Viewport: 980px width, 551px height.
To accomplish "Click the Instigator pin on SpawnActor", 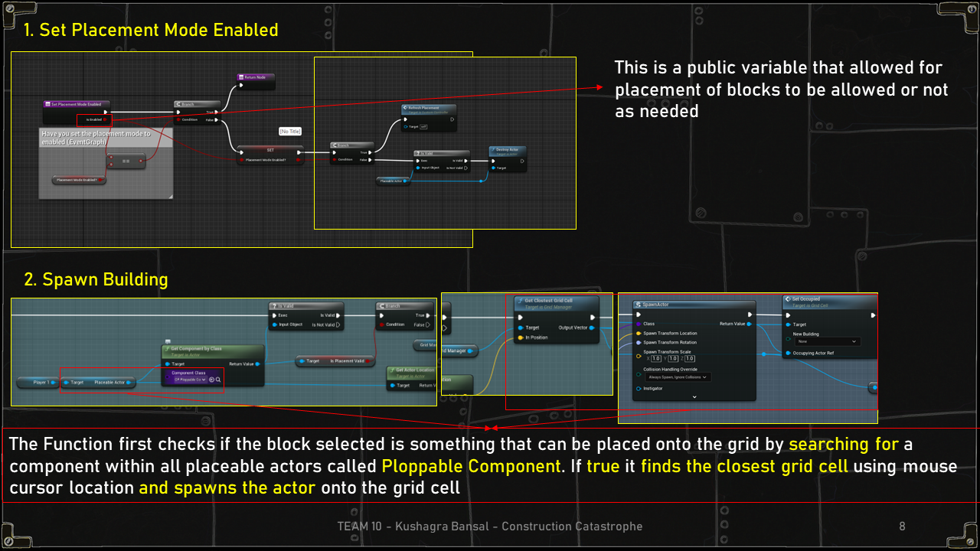I will coord(638,389).
